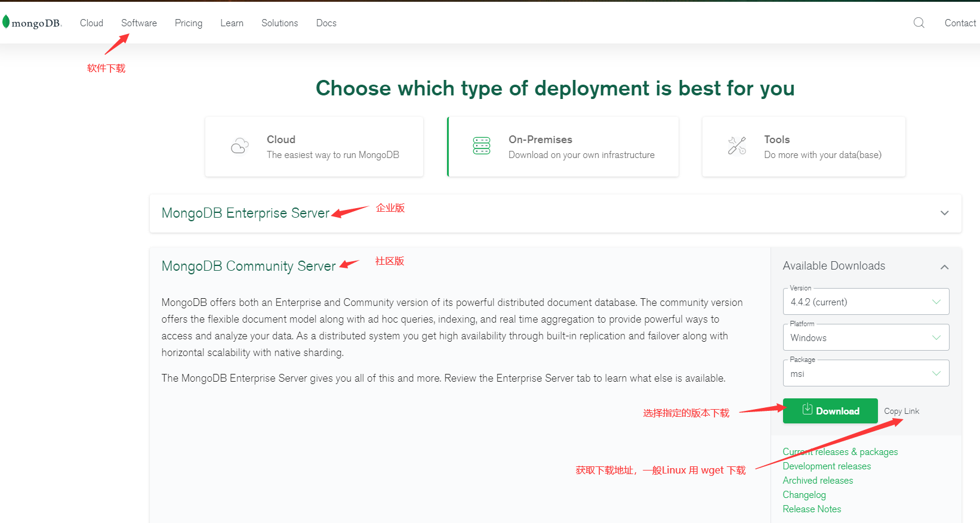Image resolution: width=980 pixels, height=523 pixels.
Task: View the Release Notes link
Action: point(812,509)
